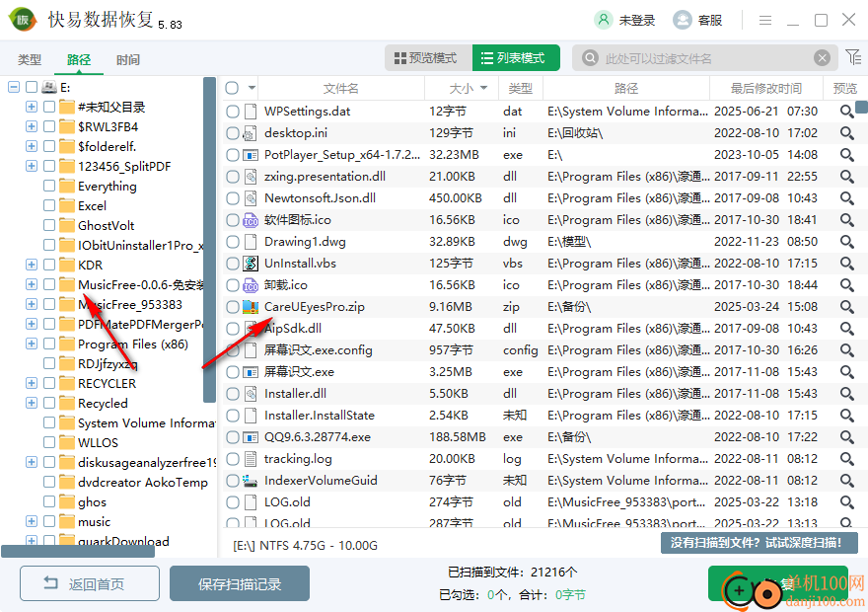Focus the file name filter input field
This screenshot has width=868, height=612.
[706, 58]
